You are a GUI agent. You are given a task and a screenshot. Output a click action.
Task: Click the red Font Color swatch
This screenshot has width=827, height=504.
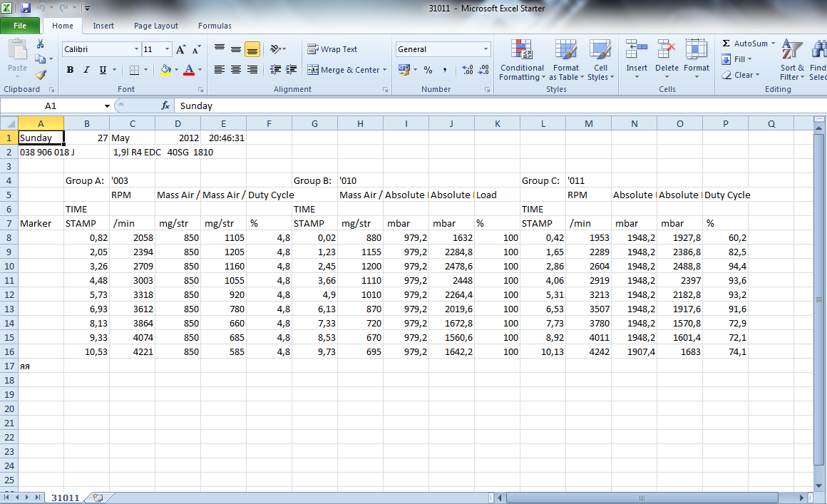(x=189, y=70)
